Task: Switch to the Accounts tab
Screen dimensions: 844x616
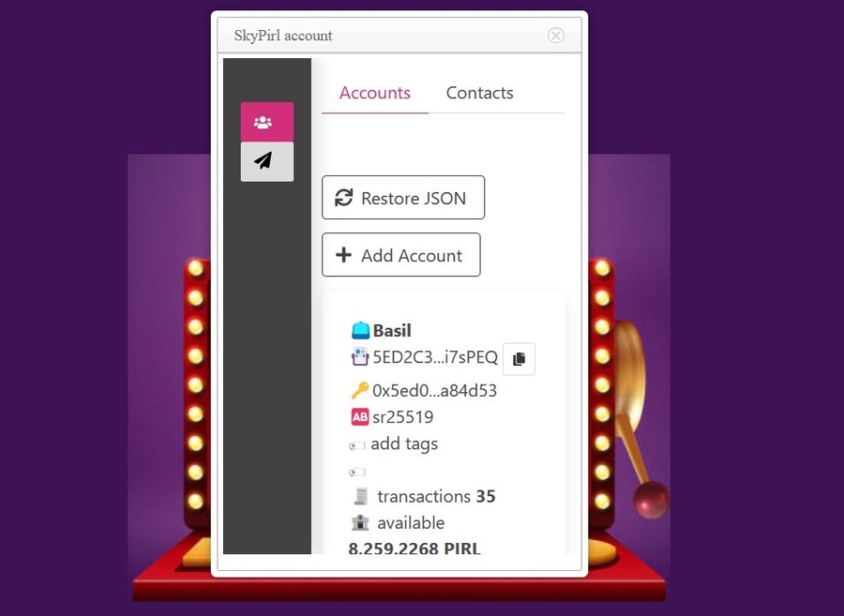Action: point(374,93)
